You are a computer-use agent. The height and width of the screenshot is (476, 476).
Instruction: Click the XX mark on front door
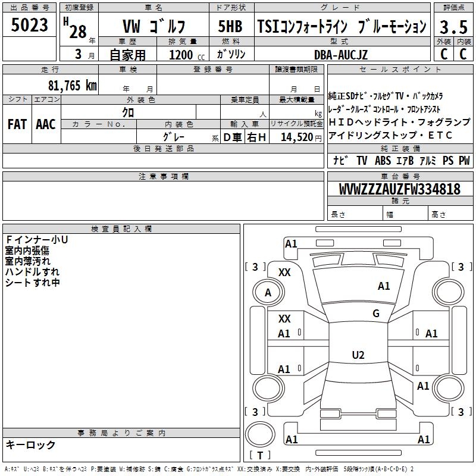(x=284, y=318)
